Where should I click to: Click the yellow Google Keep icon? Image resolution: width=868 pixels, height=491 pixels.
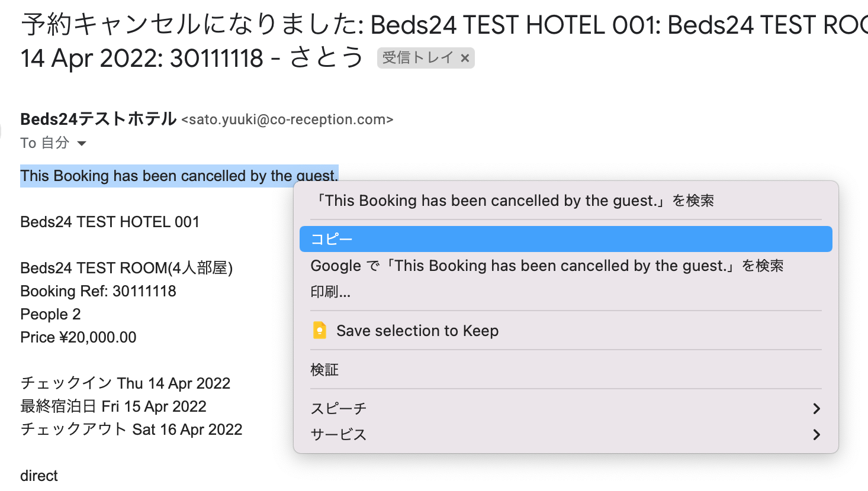320,330
